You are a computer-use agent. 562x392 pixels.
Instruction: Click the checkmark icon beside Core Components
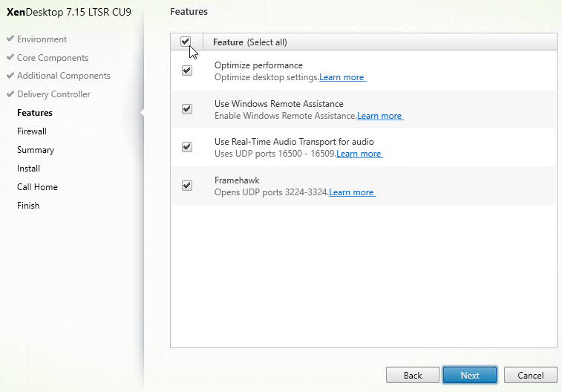(x=10, y=57)
